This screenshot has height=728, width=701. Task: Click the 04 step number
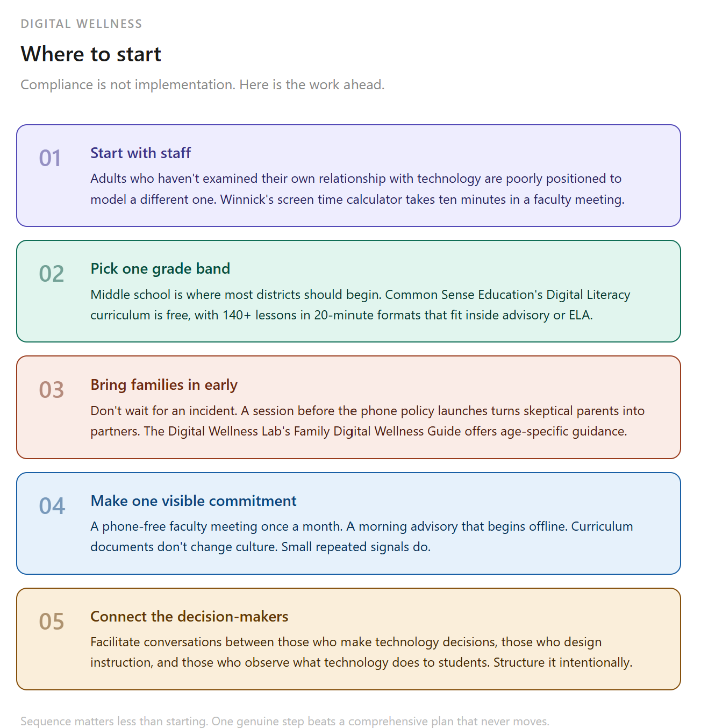[52, 506]
